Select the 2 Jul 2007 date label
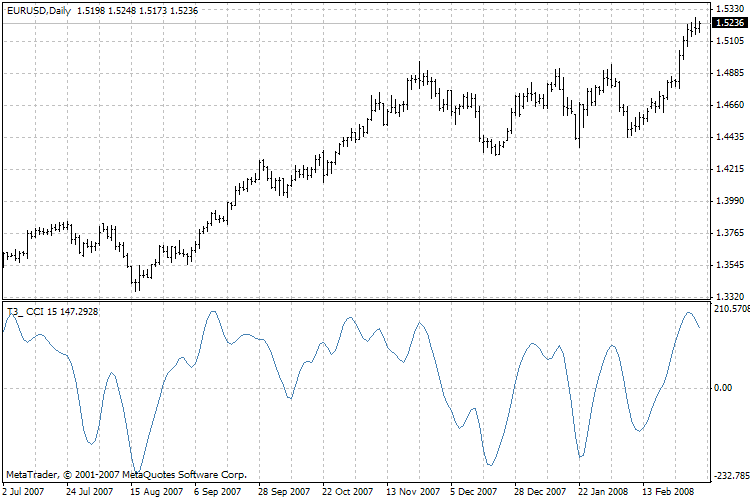 (22, 491)
